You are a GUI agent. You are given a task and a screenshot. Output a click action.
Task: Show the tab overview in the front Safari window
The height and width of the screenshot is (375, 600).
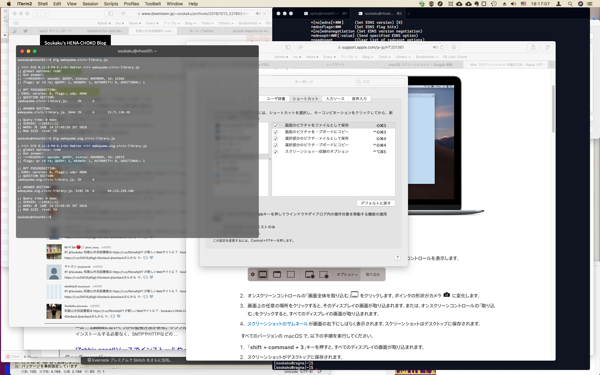[x=547, y=47]
